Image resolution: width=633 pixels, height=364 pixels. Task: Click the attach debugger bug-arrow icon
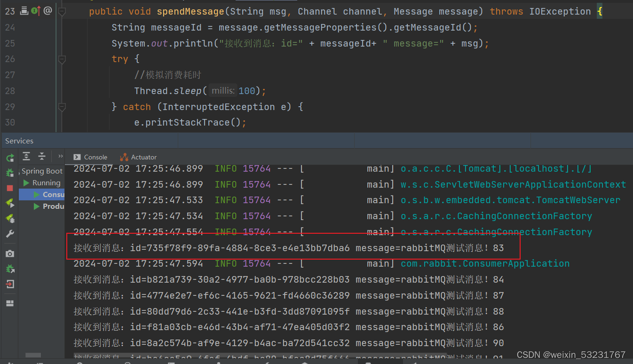click(9, 269)
